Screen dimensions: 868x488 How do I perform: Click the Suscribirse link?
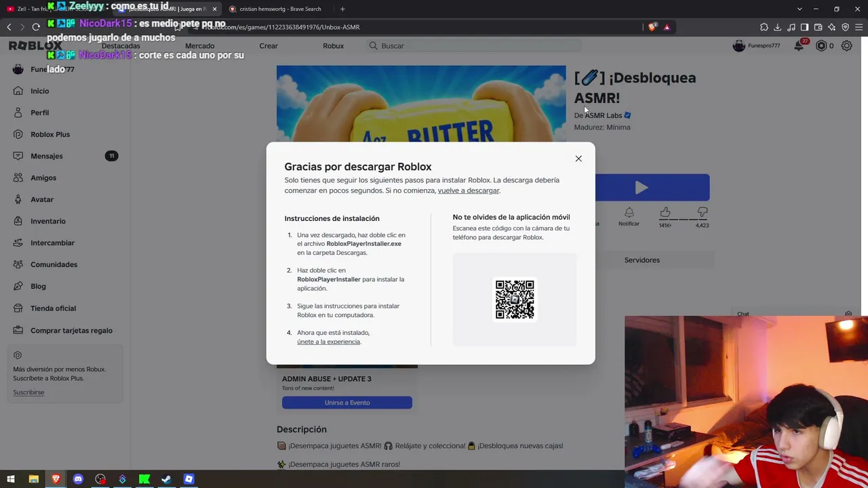[x=28, y=392]
